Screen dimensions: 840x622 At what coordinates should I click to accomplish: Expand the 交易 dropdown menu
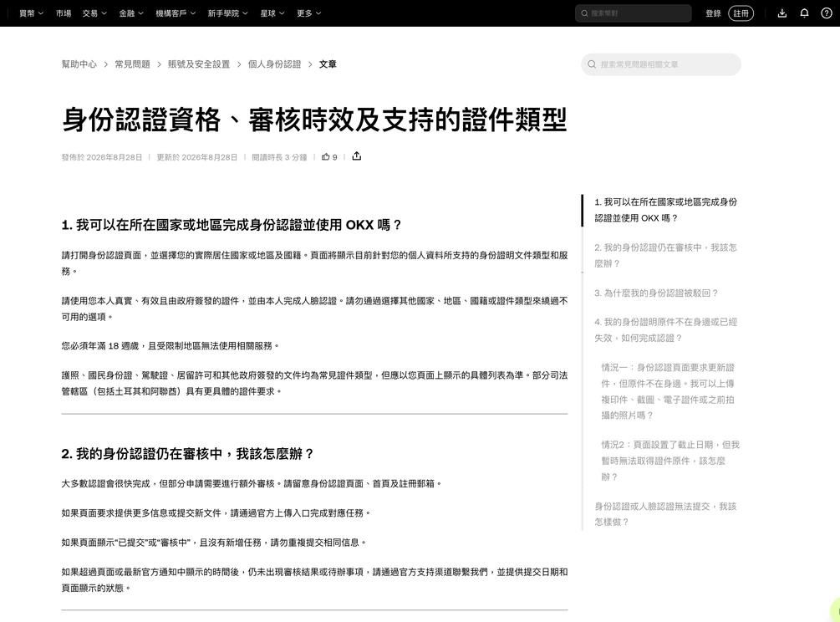[94, 13]
